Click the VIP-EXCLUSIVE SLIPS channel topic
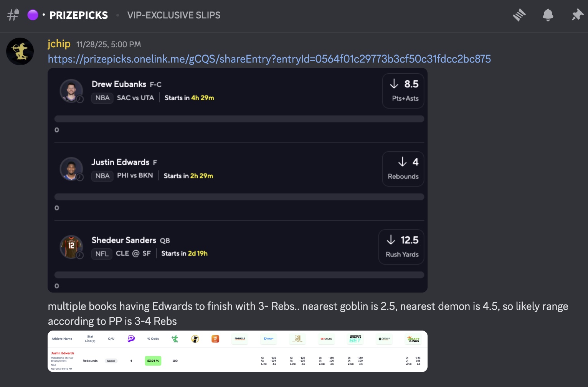This screenshot has width=588, height=387. coord(174,15)
